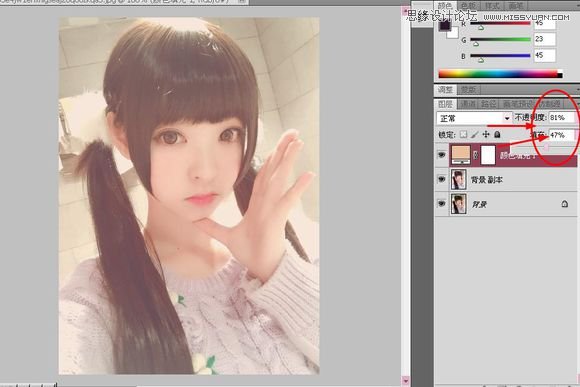The image size is (580, 387).
Task: Toggle lock position move icon
Action: point(486,135)
